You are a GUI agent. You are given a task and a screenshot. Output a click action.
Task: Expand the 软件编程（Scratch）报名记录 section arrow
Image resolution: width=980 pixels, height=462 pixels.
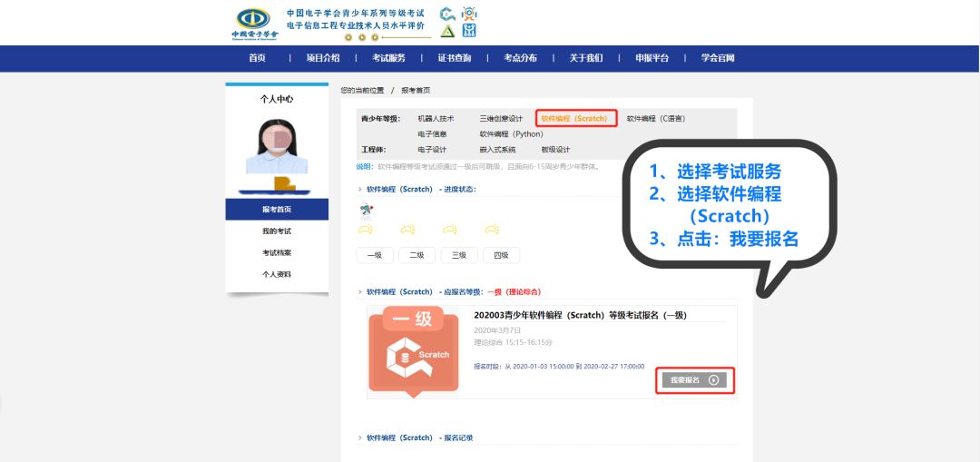pos(360,438)
